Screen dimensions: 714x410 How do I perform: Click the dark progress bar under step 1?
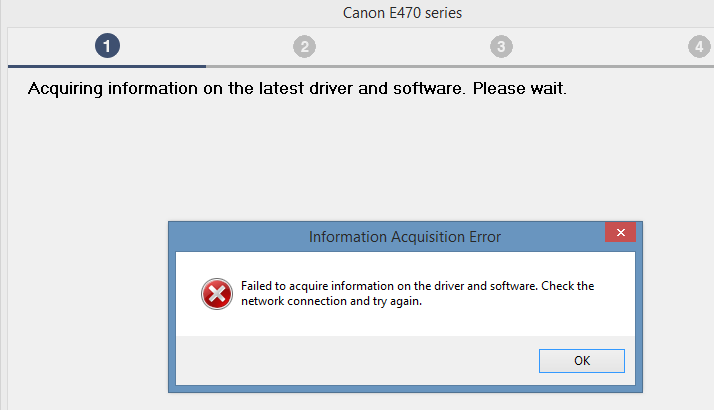(107, 66)
